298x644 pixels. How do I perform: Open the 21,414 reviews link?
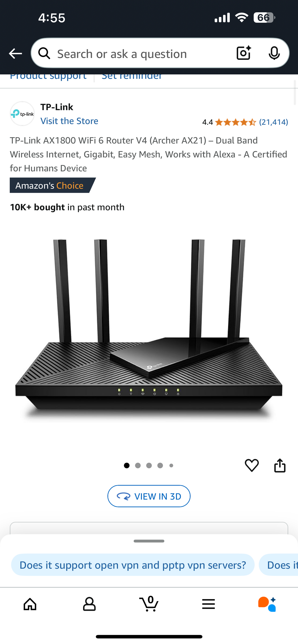pos(274,122)
